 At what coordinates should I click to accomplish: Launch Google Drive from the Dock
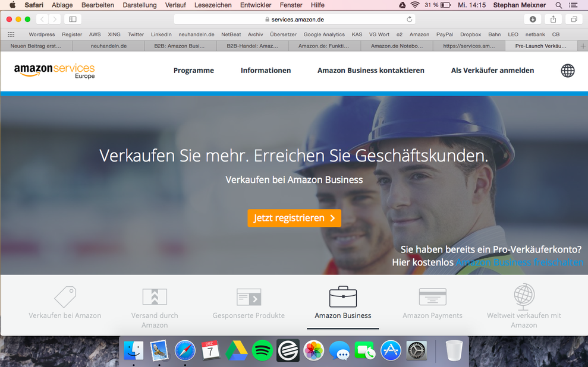coord(236,350)
